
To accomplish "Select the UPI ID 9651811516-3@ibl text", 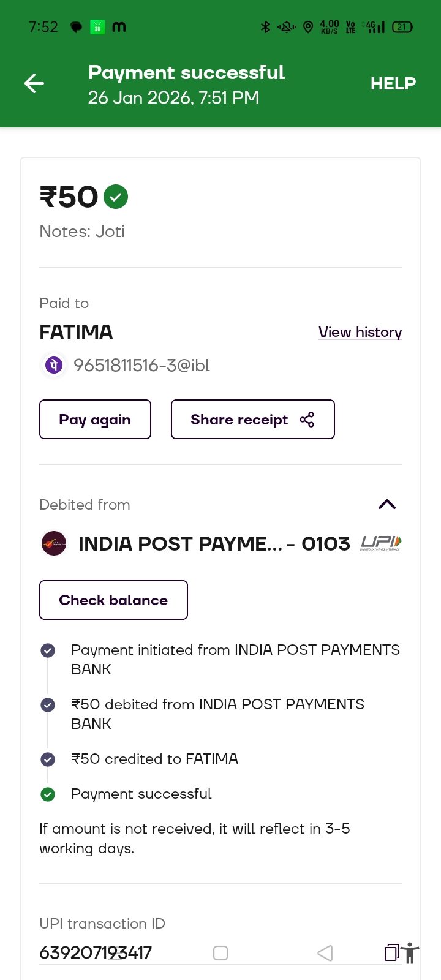I will pos(141,366).
